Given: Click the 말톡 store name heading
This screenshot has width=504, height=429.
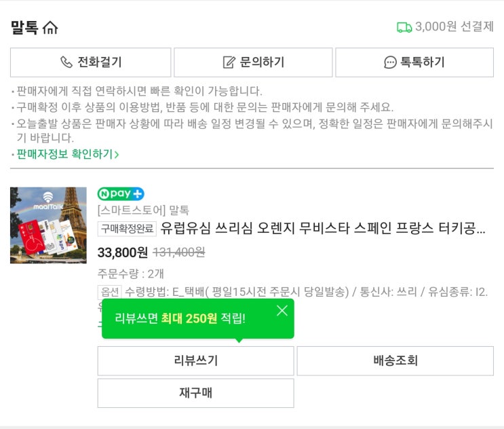Looking at the screenshot, I should 24,28.
